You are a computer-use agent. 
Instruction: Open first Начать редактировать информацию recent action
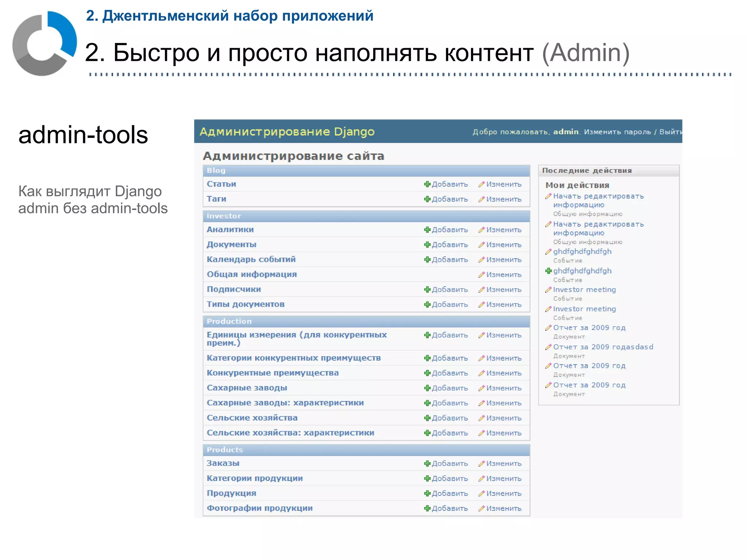[x=599, y=201]
